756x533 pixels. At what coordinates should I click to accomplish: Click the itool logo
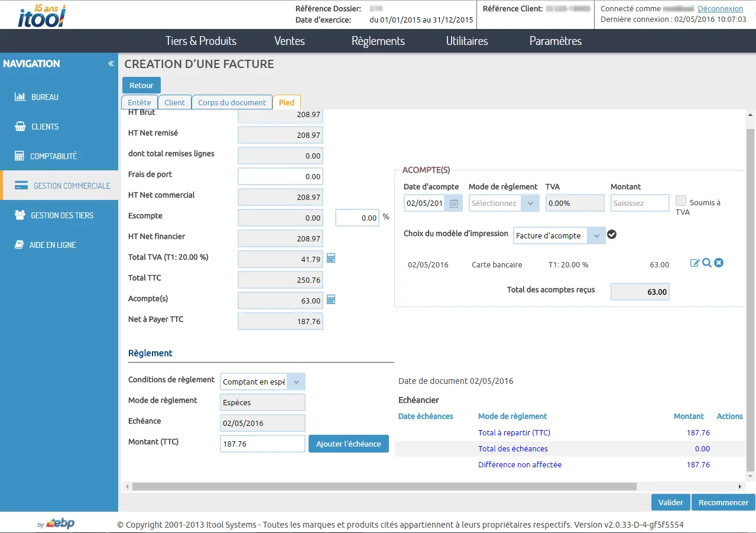[41, 15]
